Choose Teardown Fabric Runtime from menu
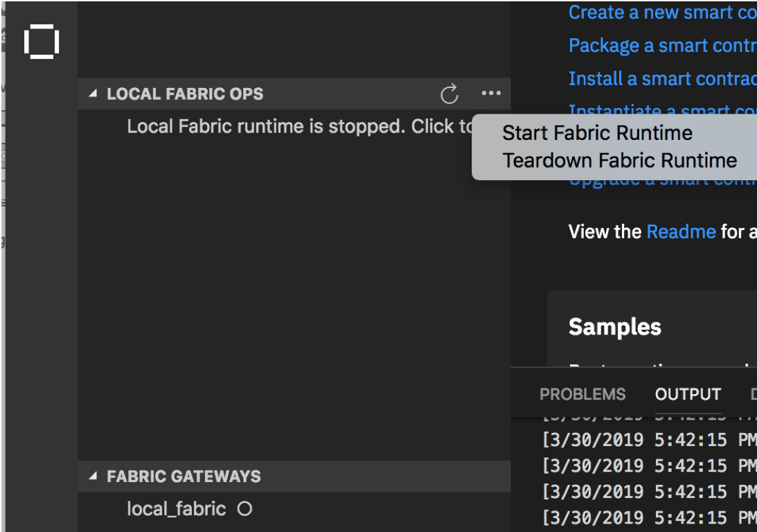 pos(619,160)
